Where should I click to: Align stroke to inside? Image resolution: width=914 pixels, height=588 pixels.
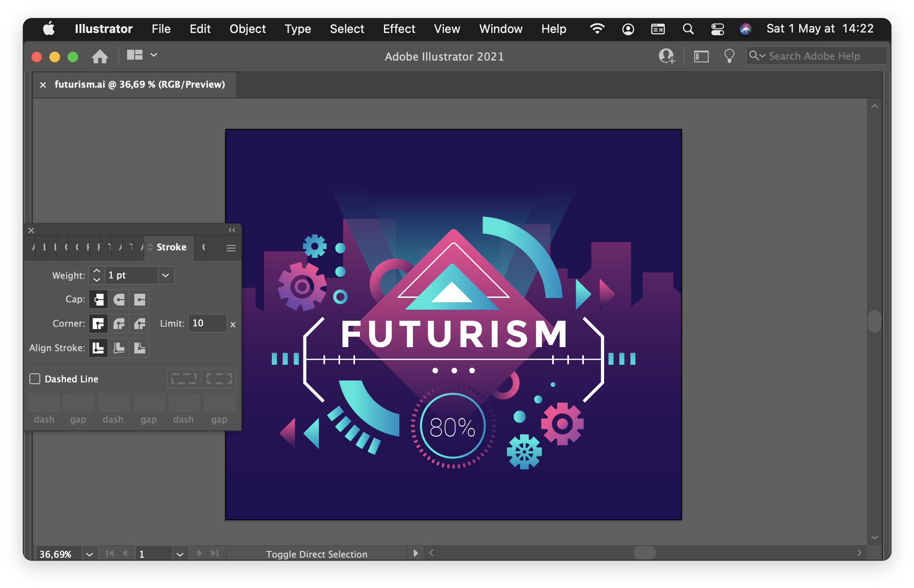pos(119,348)
